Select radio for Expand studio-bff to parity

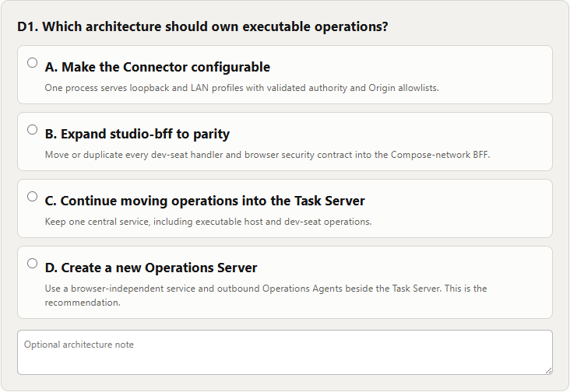(33, 130)
